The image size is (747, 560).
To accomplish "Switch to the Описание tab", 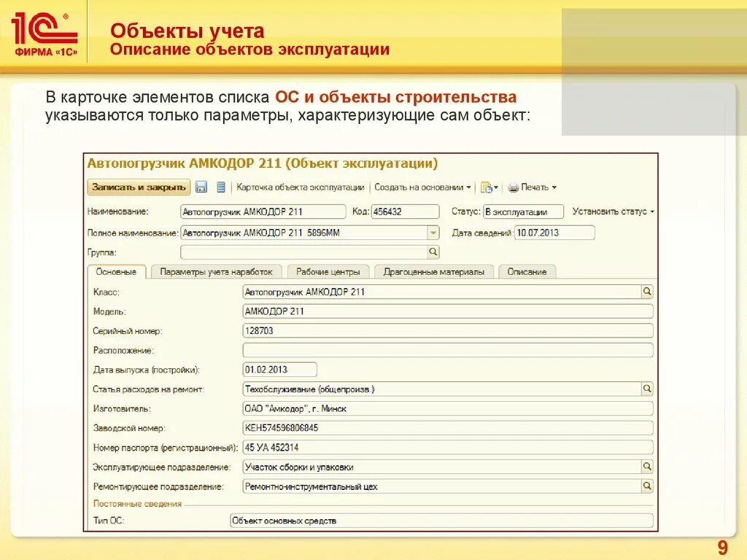I will 527,272.
